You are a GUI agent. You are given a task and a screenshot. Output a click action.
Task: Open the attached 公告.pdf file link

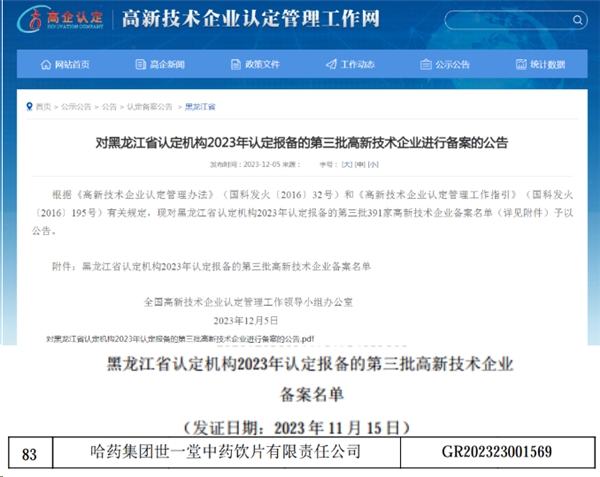tap(180, 339)
